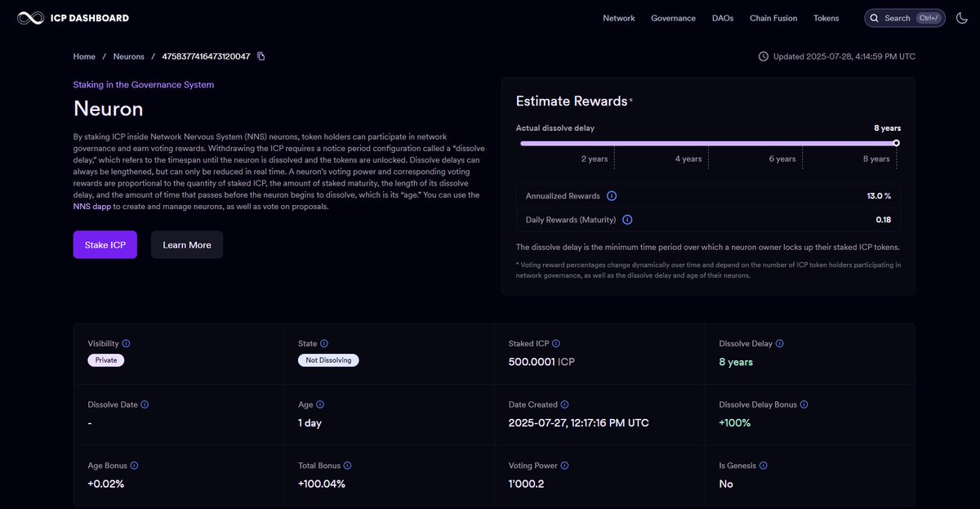Open the DAOs menu
The width and height of the screenshot is (980, 509).
tap(723, 18)
